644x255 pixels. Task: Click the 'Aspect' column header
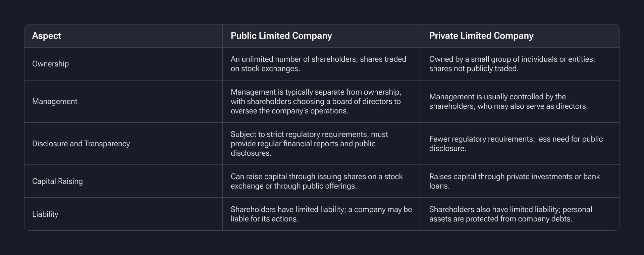47,36
